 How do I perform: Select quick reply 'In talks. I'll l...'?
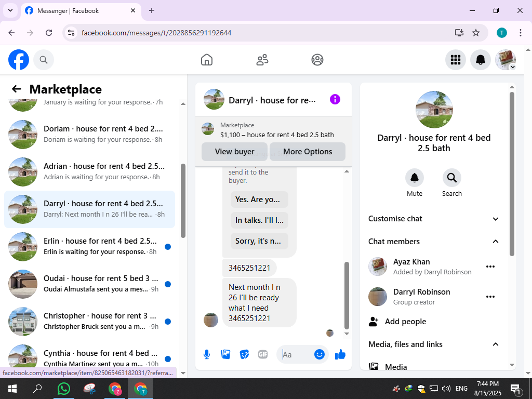tap(259, 220)
